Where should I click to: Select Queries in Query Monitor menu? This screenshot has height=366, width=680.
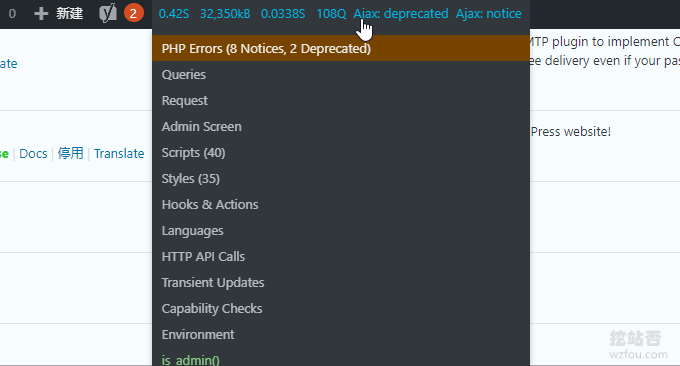(340, 74)
